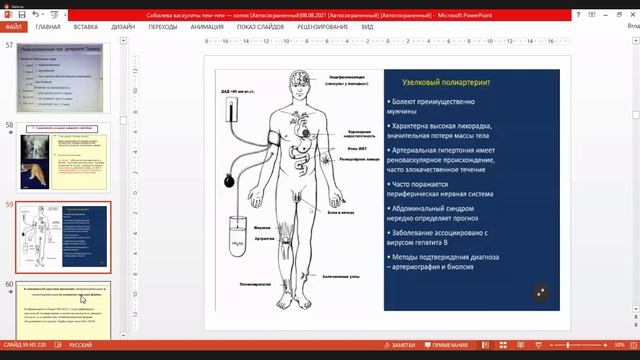
Task: Open the ПЕРЕХОДЫ ribbon tab
Action: [162, 27]
